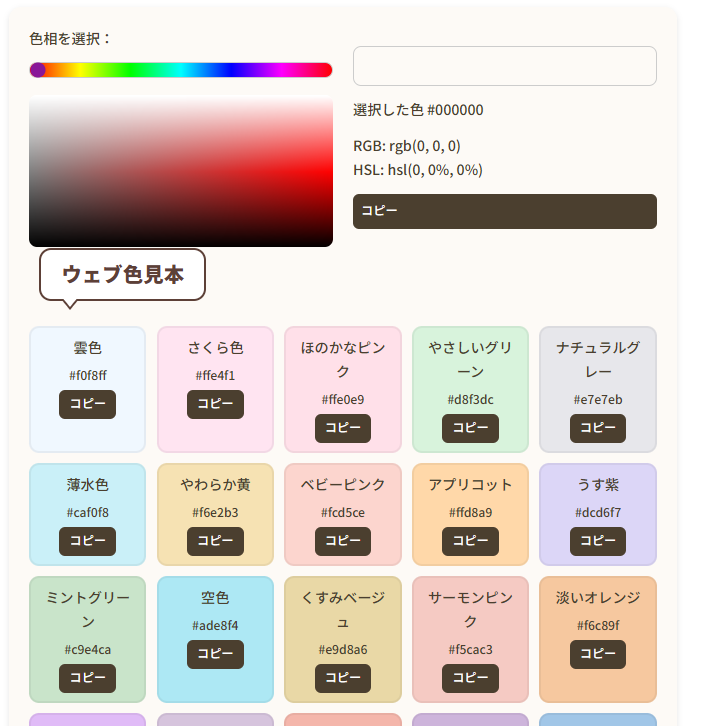Copy the ミントグリーン #c9e4ca color
This screenshot has width=707, height=726.
[x=87, y=679]
